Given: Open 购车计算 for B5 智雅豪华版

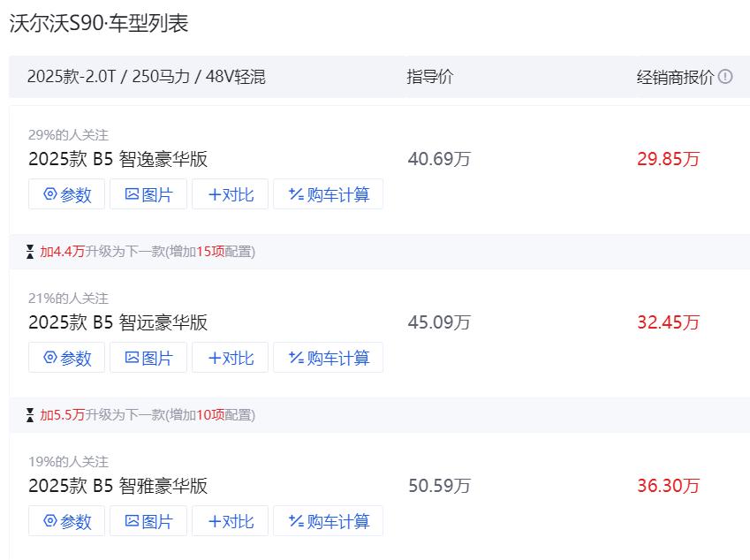Looking at the screenshot, I should tap(328, 521).
